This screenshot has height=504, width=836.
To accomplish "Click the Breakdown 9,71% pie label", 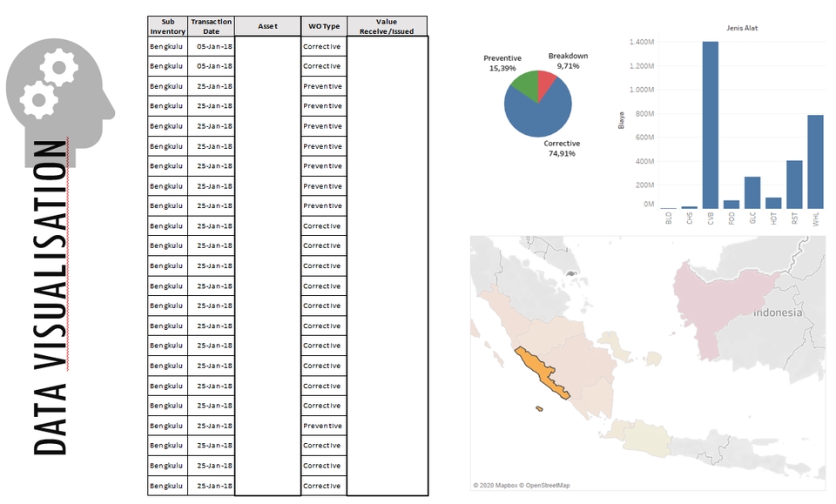I will 568,61.
